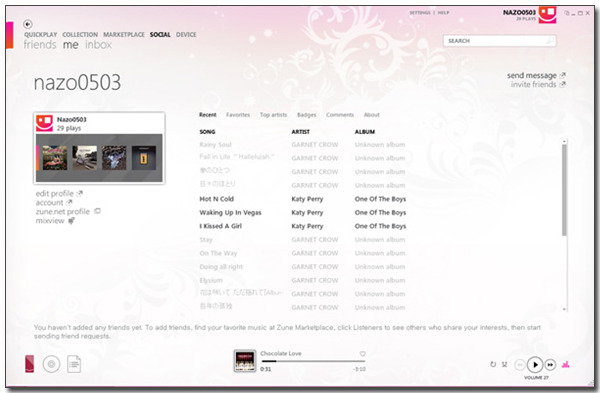Open the Top artists tab

click(273, 115)
